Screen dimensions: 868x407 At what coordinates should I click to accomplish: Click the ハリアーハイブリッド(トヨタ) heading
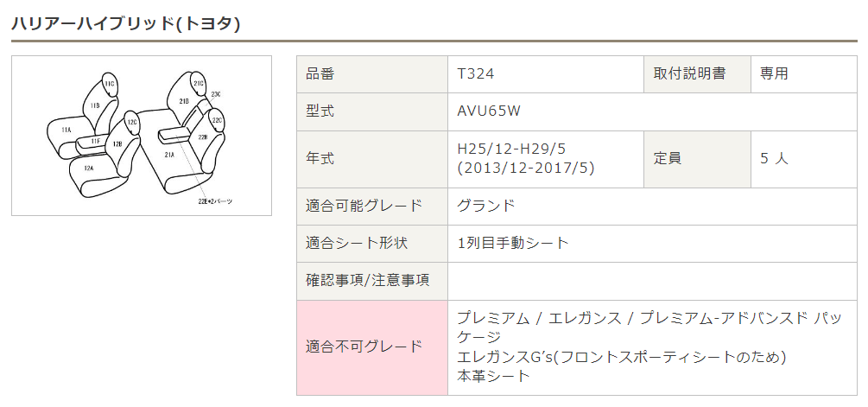click(125, 23)
